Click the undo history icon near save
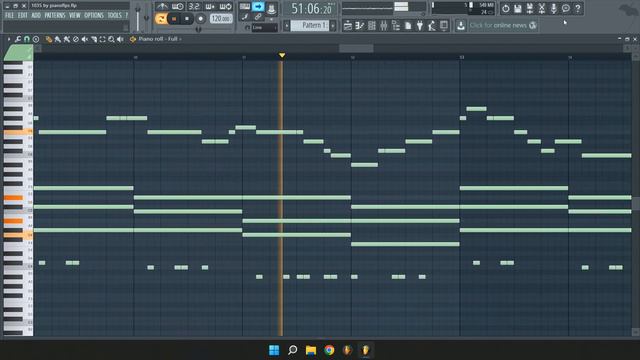This screenshot has width=640, height=360. [x=506, y=8]
